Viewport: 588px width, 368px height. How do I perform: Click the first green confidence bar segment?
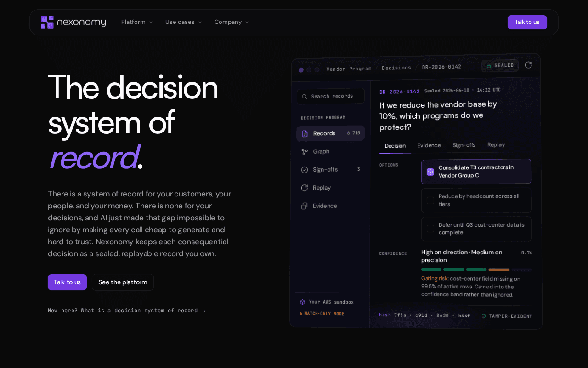click(431, 270)
